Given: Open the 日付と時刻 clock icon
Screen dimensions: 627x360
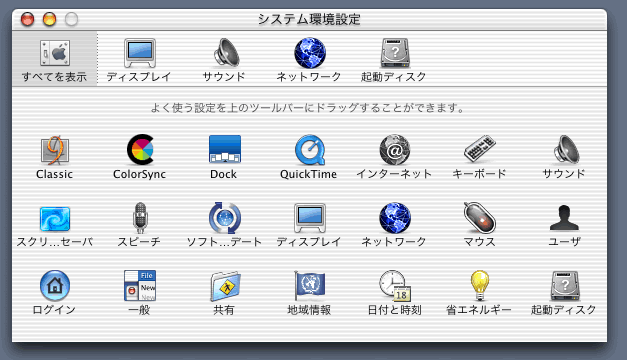Looking at the screenshot, I should click(395, 286).
